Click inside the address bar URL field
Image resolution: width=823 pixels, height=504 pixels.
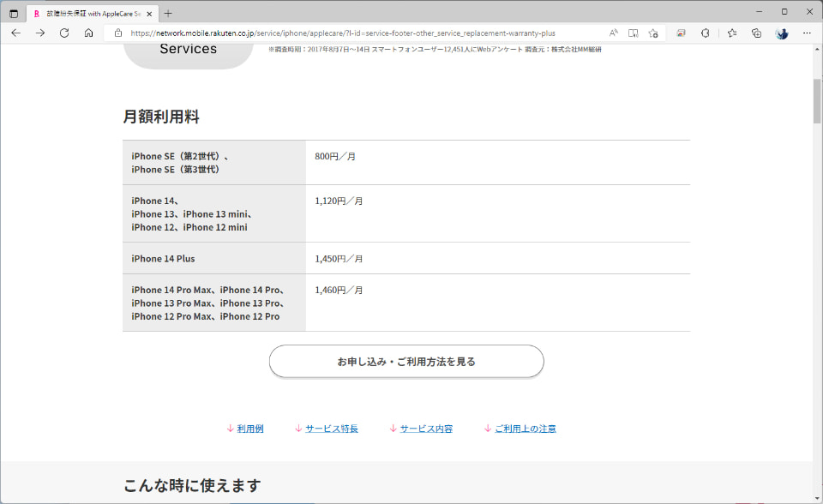pyautogui.click(x=343, y=33)
